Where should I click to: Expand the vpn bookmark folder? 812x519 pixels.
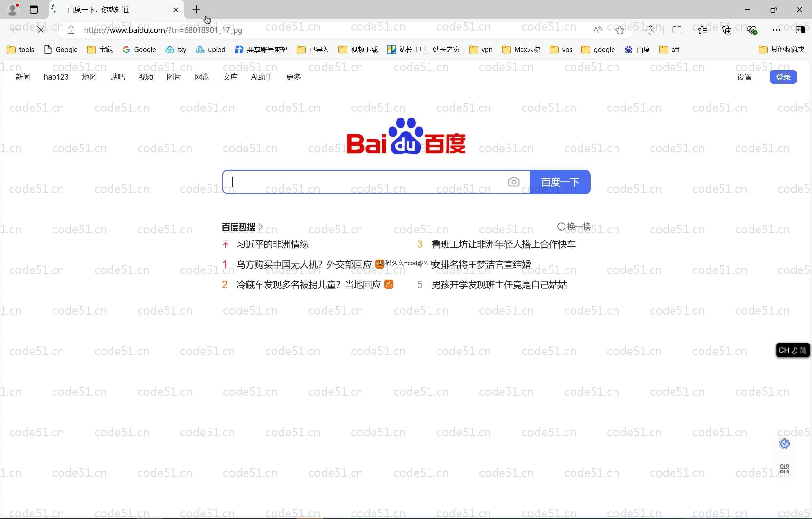pos(481,50)
